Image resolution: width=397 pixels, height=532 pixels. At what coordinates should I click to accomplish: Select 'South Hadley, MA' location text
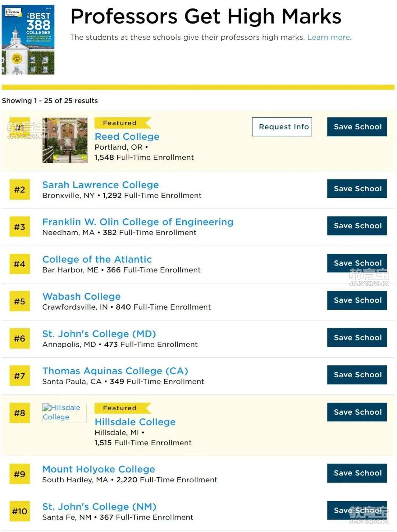pos(75,480)
